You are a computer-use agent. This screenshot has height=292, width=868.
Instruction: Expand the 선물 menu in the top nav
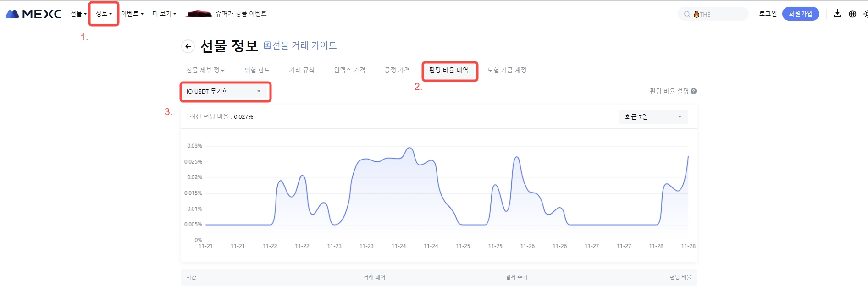78,14
